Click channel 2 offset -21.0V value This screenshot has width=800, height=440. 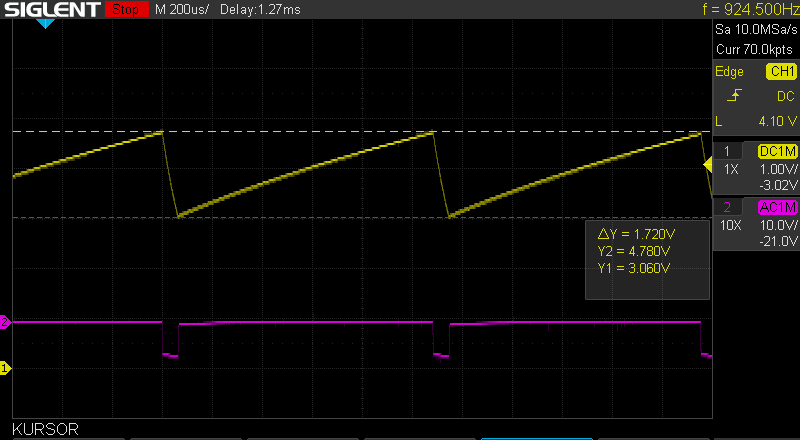[778, 241]
